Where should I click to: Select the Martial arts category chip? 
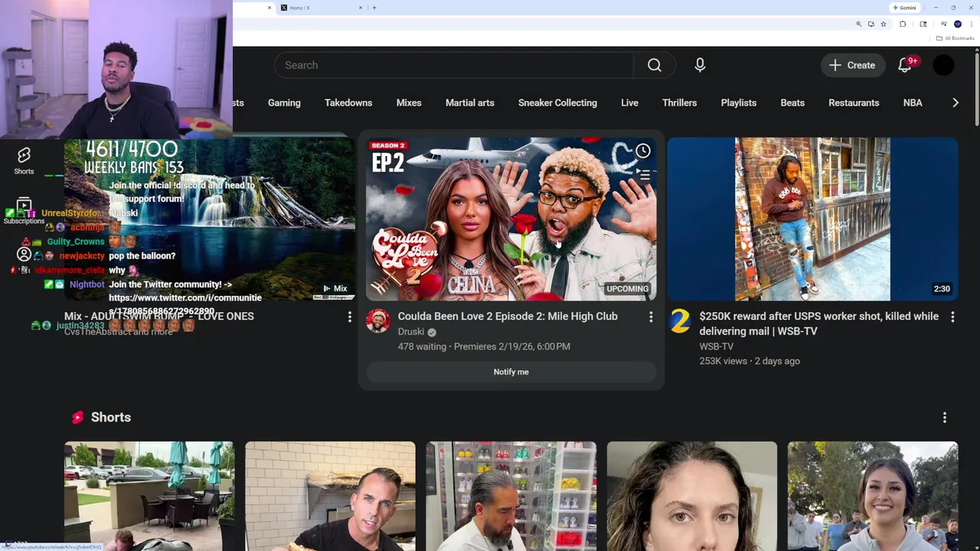tap(470, 103)
